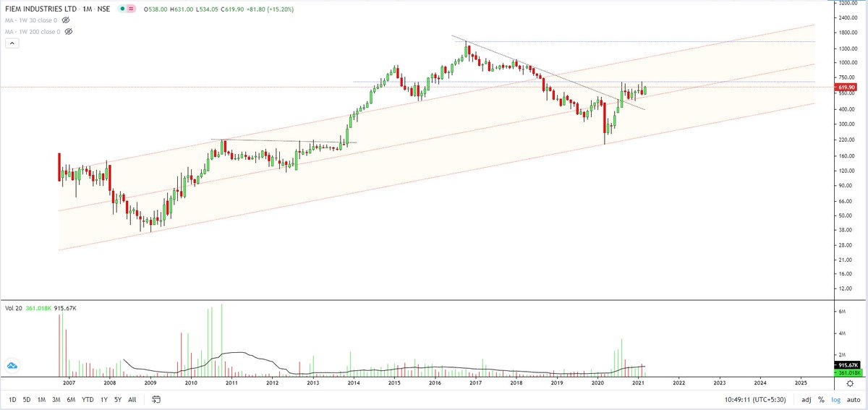Set the range to 6M
This screenshot has height=410, width=868.
coord(71,399)
